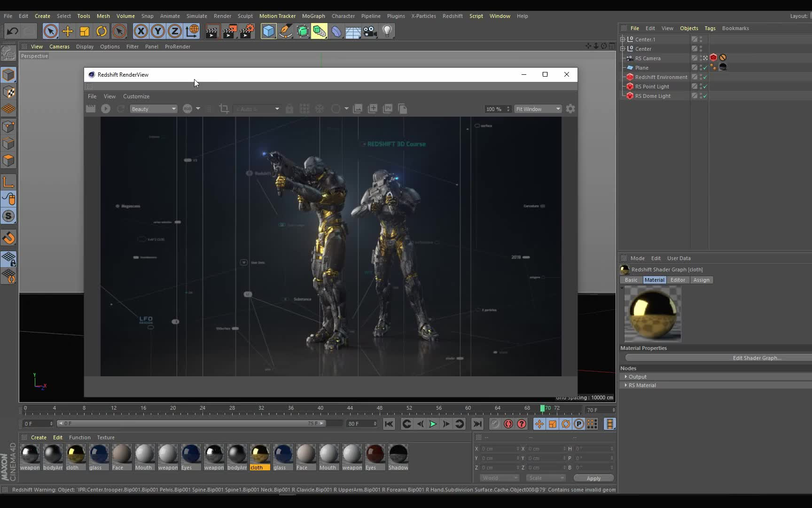The height and width of the screenshot is (508, 812).
Task: Click the crop region icon in RenderView
Action: 224,109
